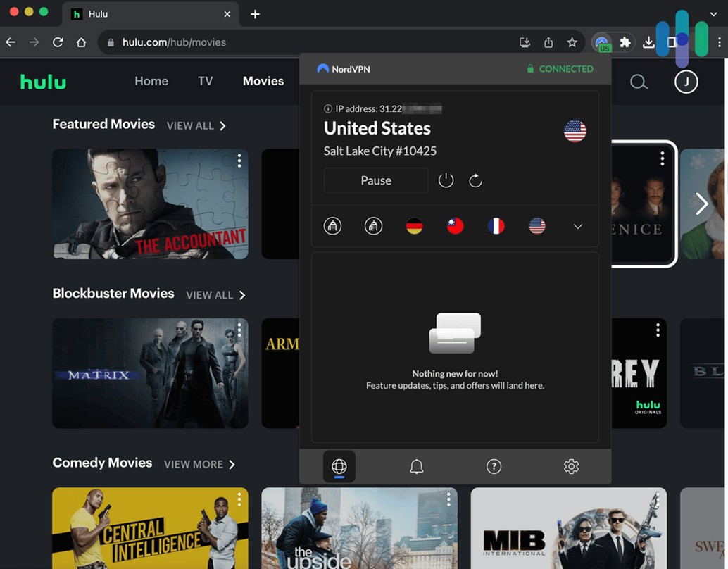The width and height of the screenshot is (728, 569).
Task: Open Hulu search magnifier
Action: (x=639, y=82)
